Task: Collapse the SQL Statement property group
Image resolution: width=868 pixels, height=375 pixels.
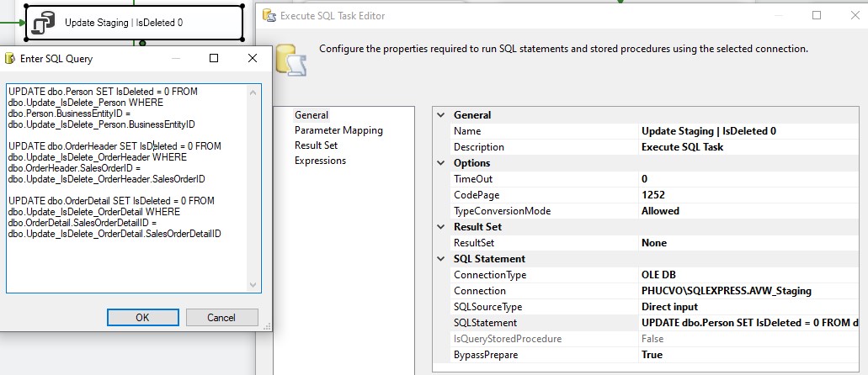Action: pos(441,259)
